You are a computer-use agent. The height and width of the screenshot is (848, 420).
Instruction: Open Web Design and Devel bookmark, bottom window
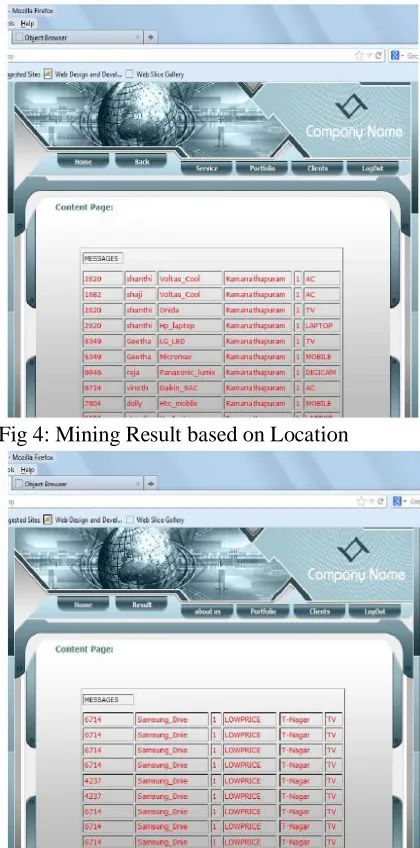[x=83, y=520]
